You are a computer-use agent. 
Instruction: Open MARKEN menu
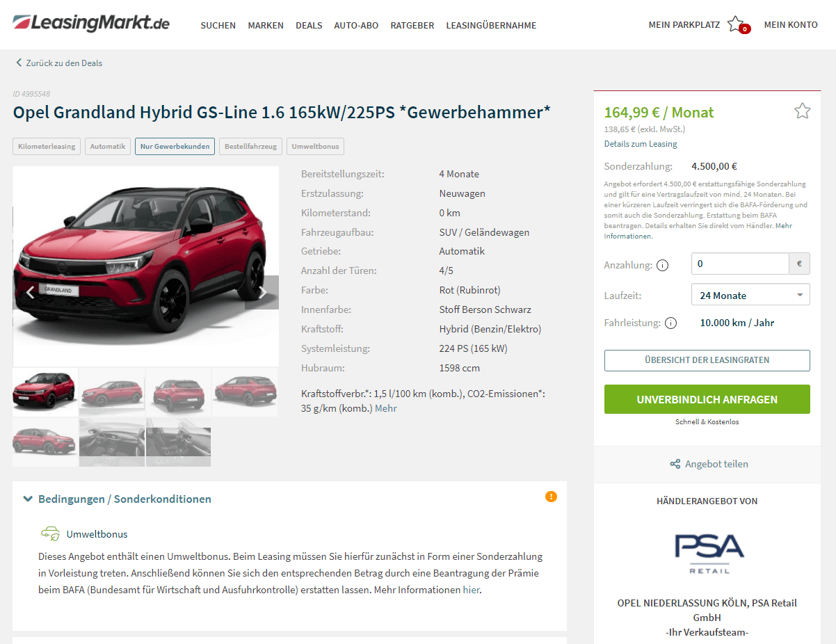point(266,25)
